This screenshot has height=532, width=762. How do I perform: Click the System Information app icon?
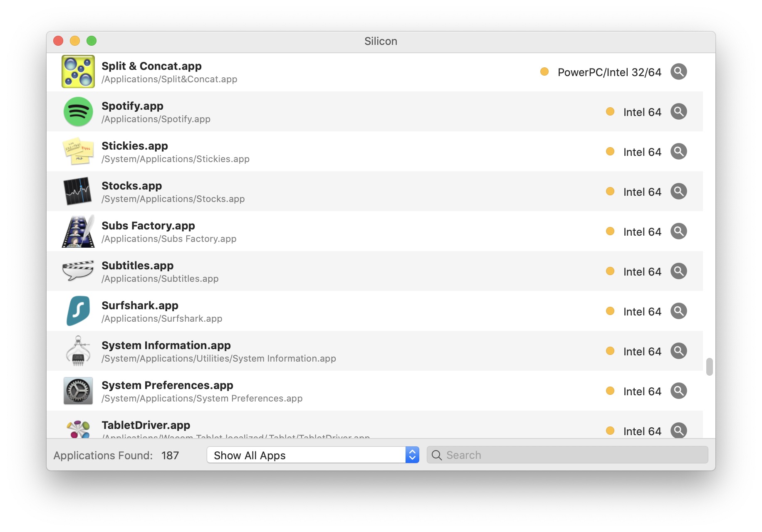[x=78, y=351]
